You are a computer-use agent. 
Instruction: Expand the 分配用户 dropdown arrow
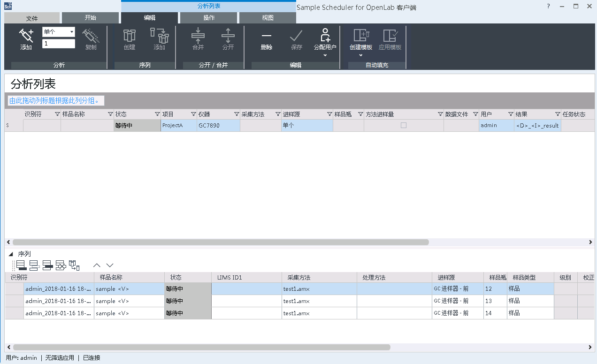(x=325, y=55)
